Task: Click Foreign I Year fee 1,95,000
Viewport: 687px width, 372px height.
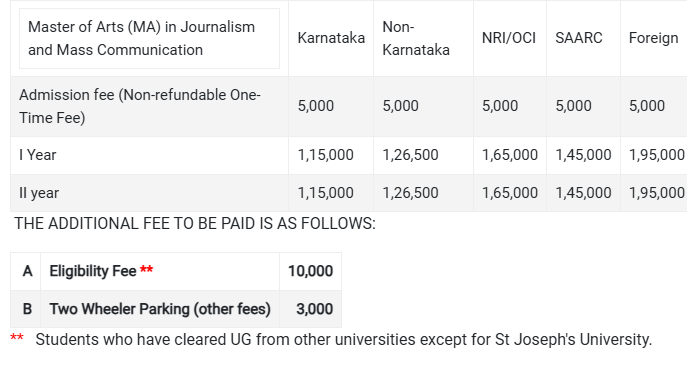Action: (657, 155)
